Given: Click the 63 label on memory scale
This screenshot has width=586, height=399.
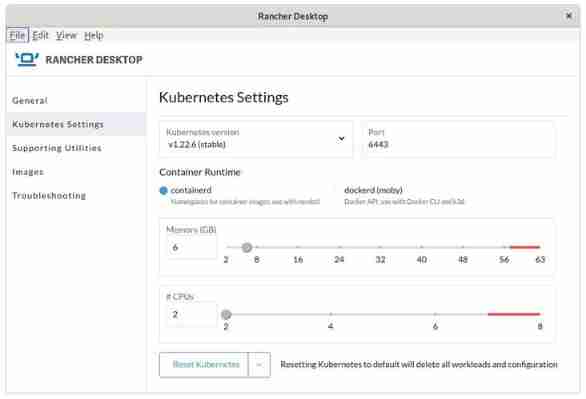Looking at the screenshot, I should tap(540, 260).
